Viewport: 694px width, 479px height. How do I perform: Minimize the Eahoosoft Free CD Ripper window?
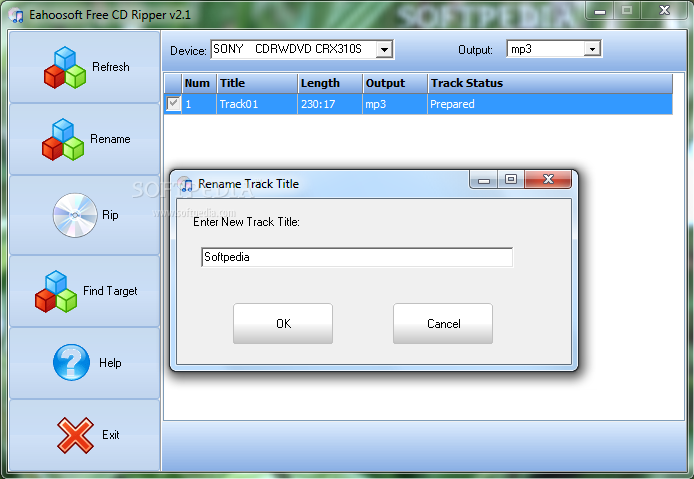pyautogui.click(x=600, y=11)
